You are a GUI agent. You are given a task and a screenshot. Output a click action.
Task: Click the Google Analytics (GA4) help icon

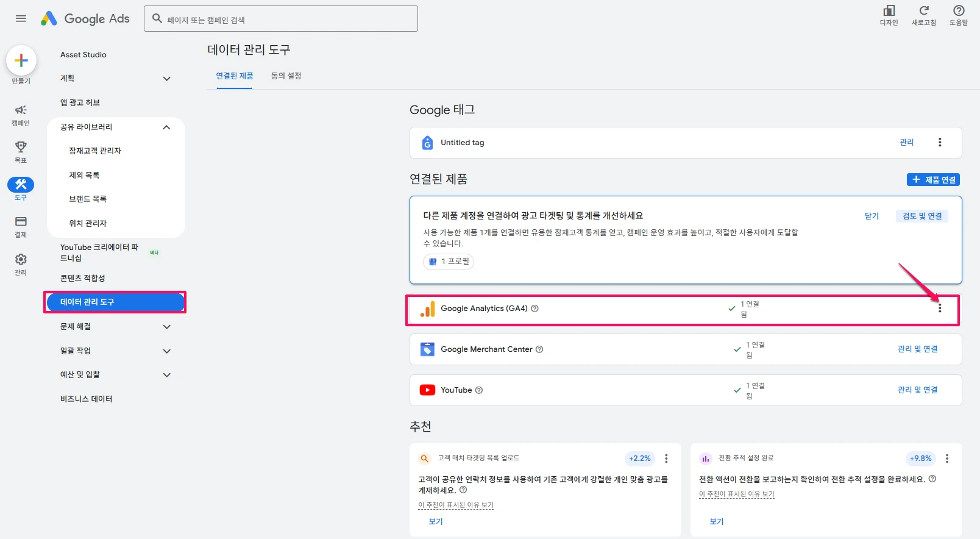click(x=534, y=309)
